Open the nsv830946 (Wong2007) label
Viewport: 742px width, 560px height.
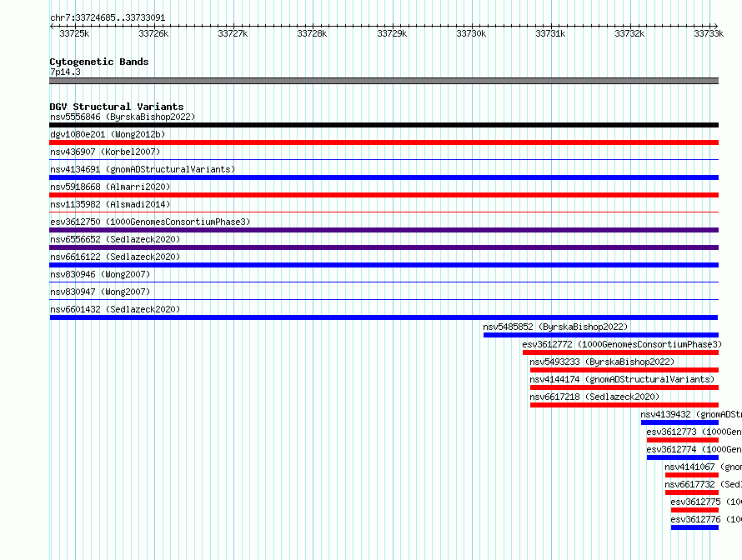(100, 274)
